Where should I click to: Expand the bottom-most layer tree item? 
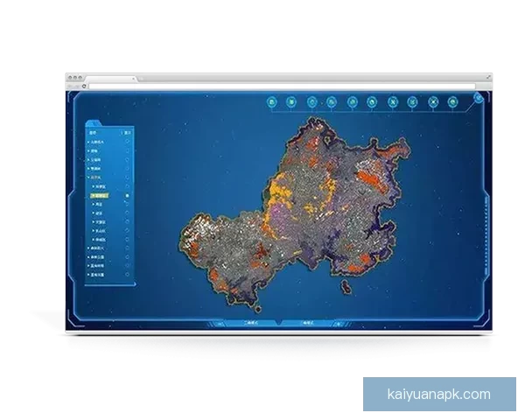(88, 276)
